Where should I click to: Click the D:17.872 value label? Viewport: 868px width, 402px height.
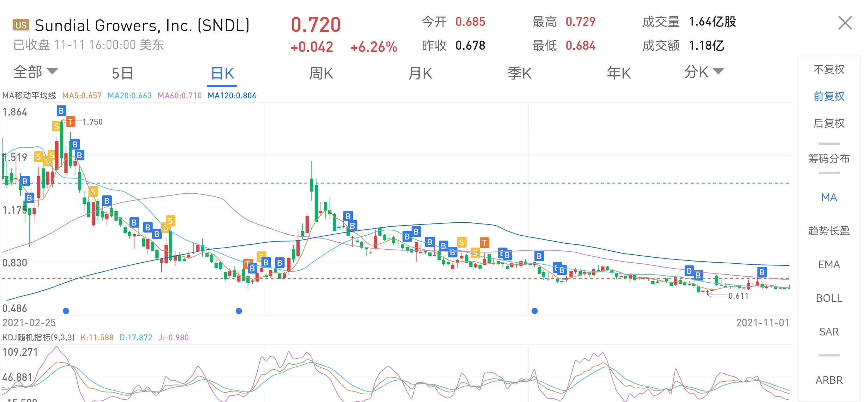[x=136, y=337]
